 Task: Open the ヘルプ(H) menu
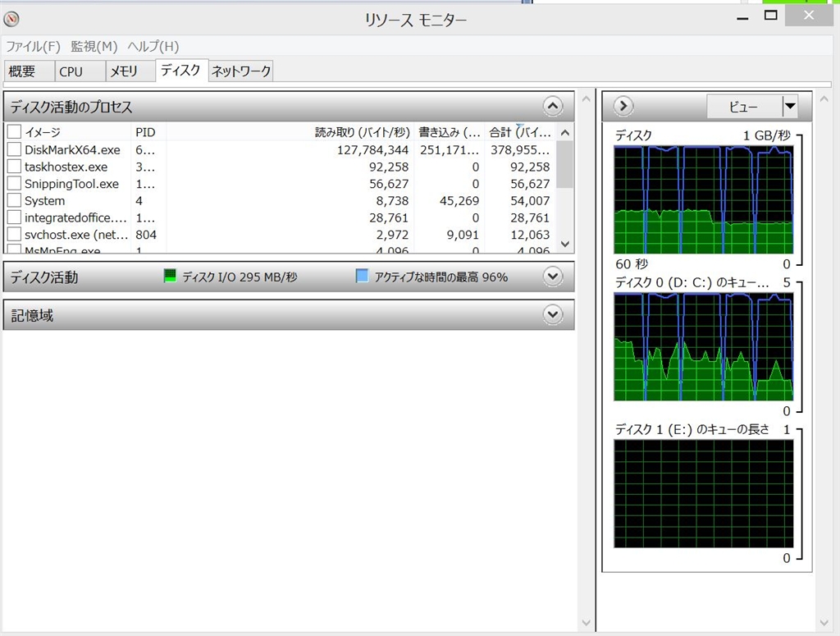coord(153,47)
